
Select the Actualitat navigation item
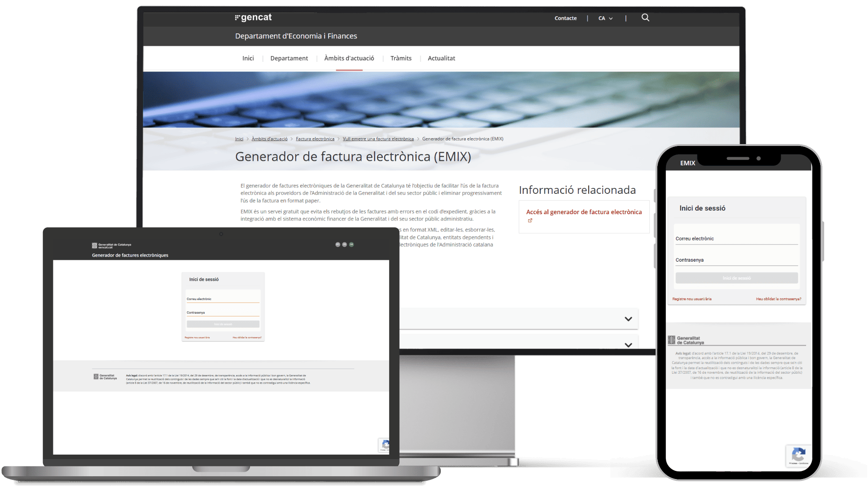pyautogui.click(x=441, y=58)
